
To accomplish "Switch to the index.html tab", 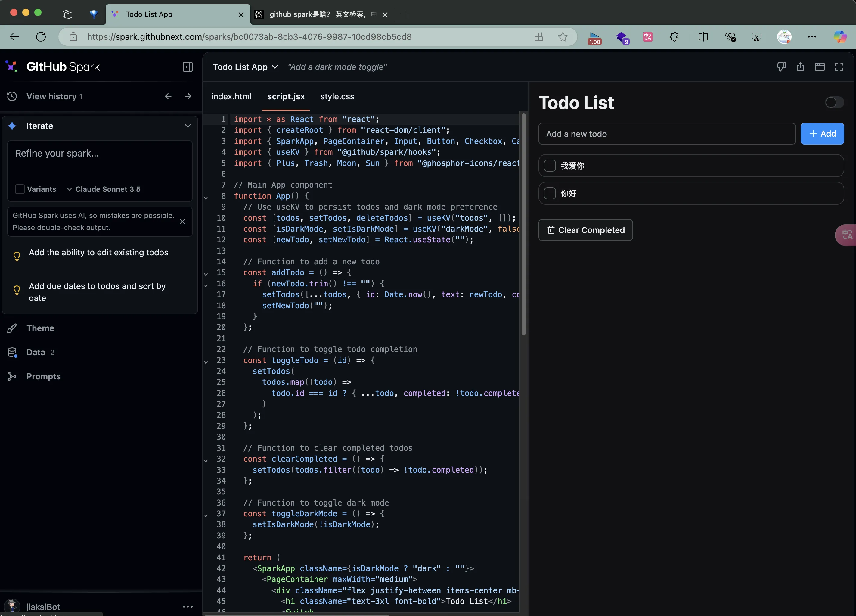I will tap(231, 96).
